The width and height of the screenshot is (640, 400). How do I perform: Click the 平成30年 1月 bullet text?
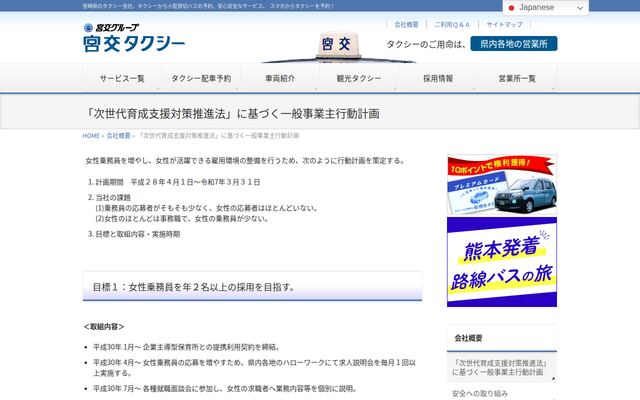(x=187, y=347)
